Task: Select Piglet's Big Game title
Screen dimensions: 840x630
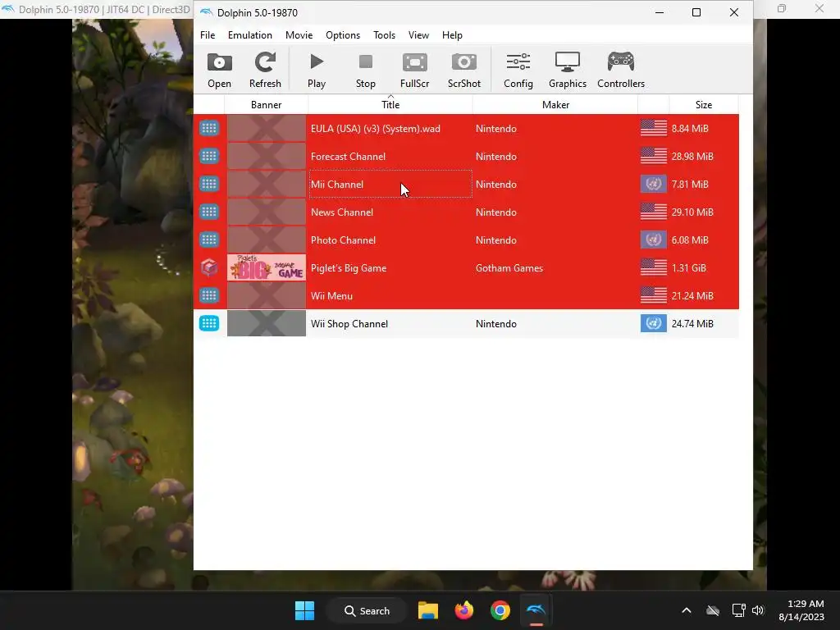Action: click(348, 268)
